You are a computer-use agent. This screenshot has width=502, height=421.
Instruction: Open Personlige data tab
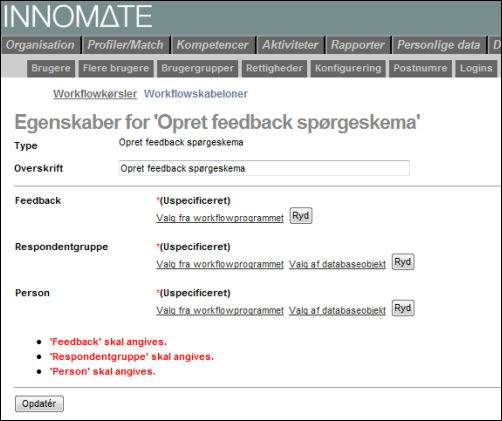tap(439, 45)
